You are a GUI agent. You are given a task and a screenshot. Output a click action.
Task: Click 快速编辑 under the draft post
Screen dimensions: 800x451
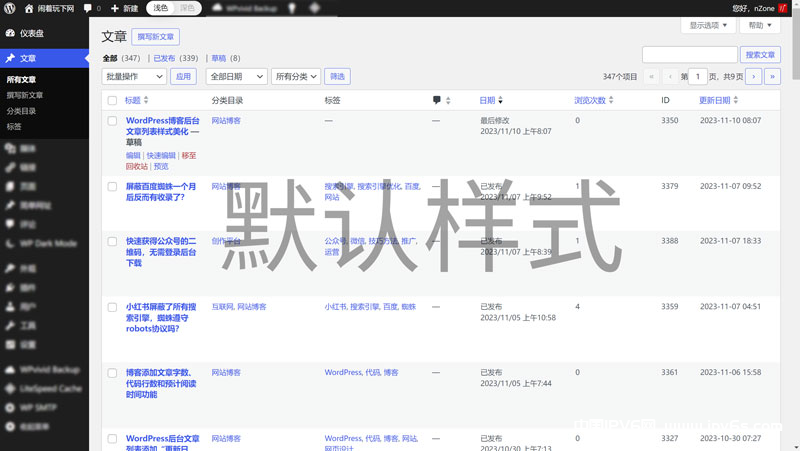[x=161, y=156]
